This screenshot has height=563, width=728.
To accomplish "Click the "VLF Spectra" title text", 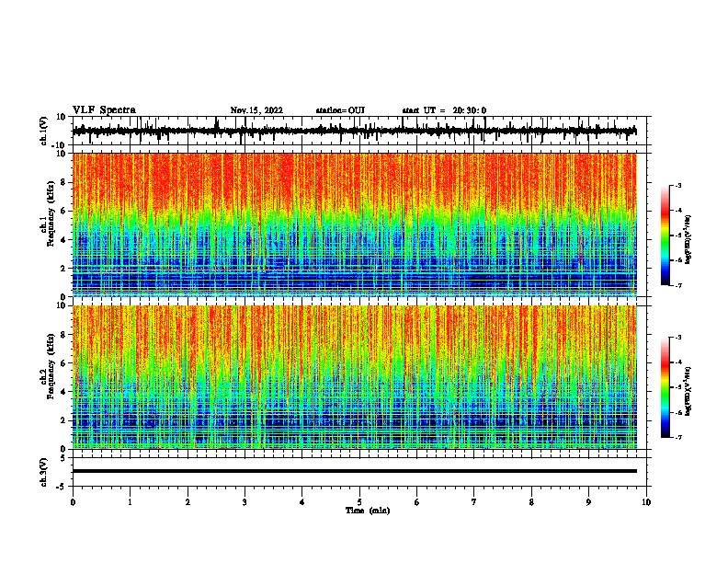I will coord(104,110).
